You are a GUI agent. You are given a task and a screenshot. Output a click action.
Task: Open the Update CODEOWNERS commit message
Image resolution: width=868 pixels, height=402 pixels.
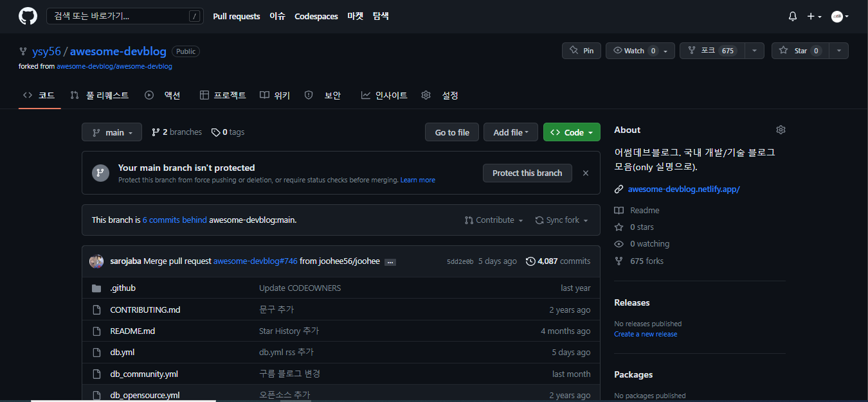pos(300,288)
